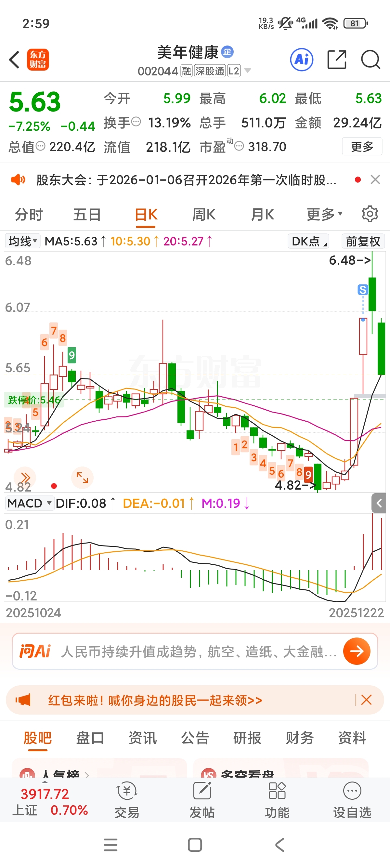Tap the speaker announcement icon
390x868 pixels.
point(18,179)
